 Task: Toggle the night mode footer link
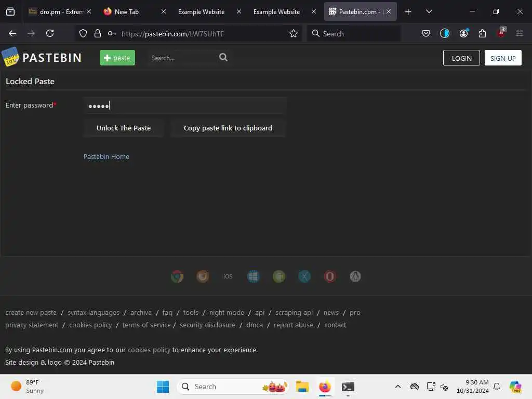[x=227, y=312]
